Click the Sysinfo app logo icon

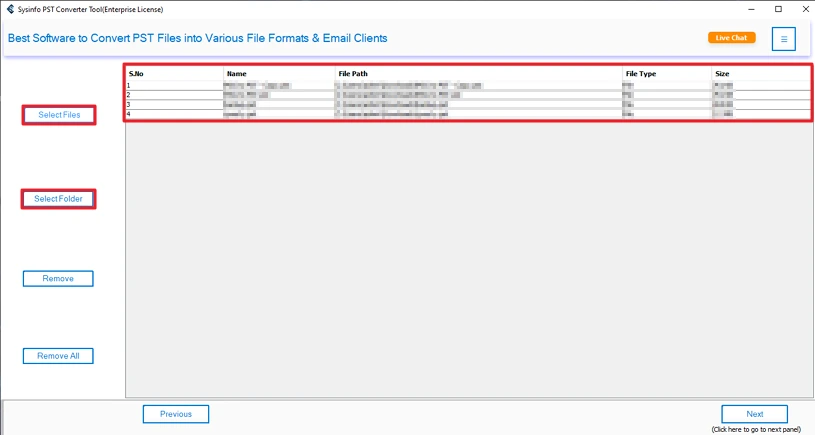tap(10, 9)
